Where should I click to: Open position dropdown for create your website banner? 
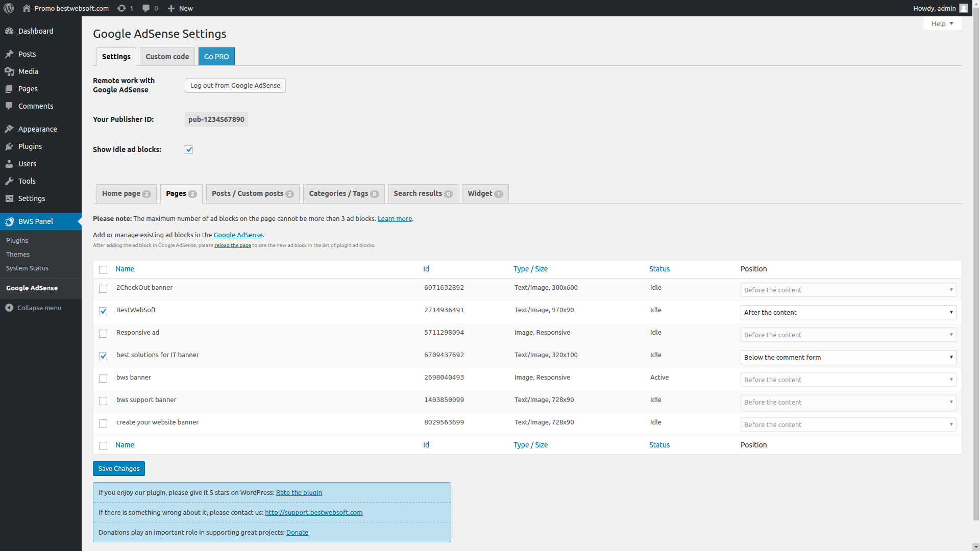848,424
